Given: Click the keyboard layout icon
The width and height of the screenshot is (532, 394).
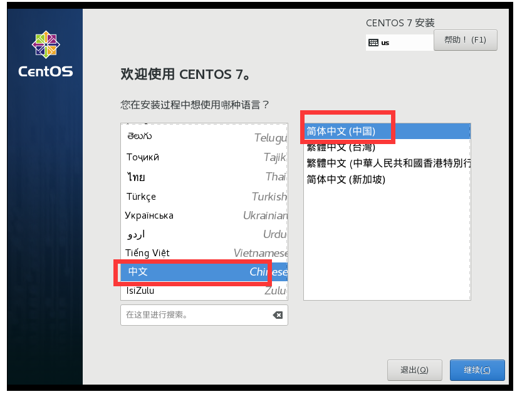Looking at the screenshot, I should [x=373, y=43].
